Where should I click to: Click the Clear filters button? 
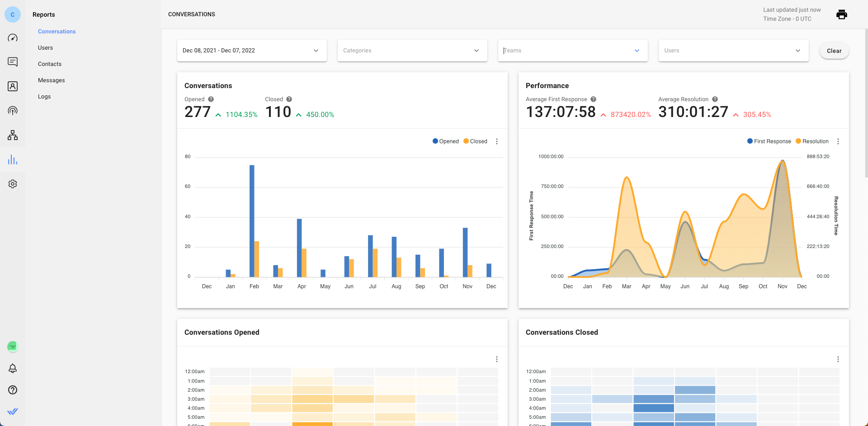click(x=834, y=51)
